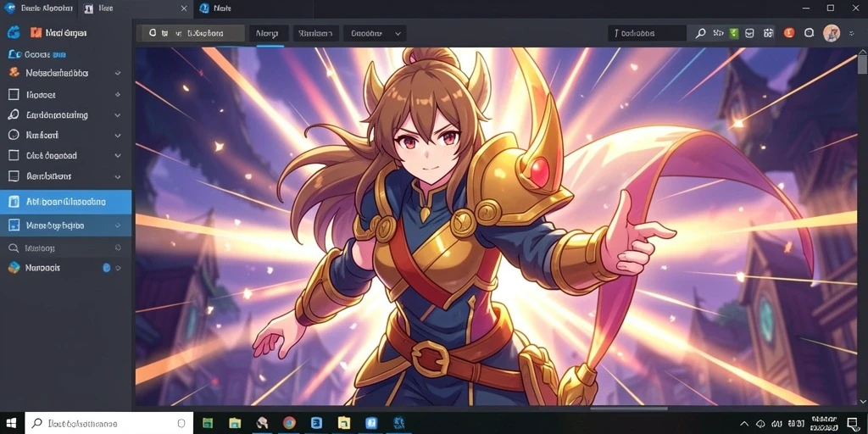
Task: Click the grid apps icon in the top toolbar
Action: pos(768,33)
